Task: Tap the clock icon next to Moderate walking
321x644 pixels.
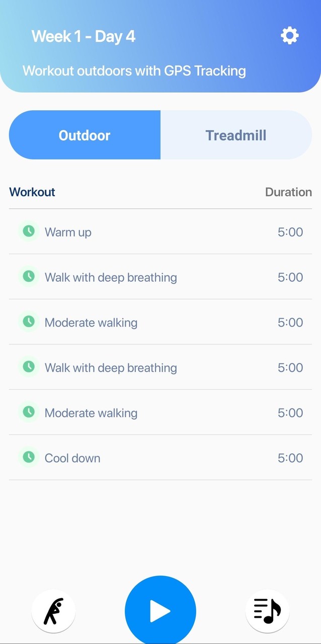Action: (x=29, y=321)
